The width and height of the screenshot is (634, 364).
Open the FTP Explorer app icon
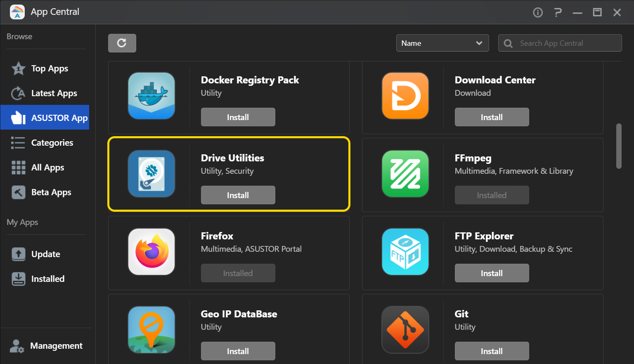(405, 252)
